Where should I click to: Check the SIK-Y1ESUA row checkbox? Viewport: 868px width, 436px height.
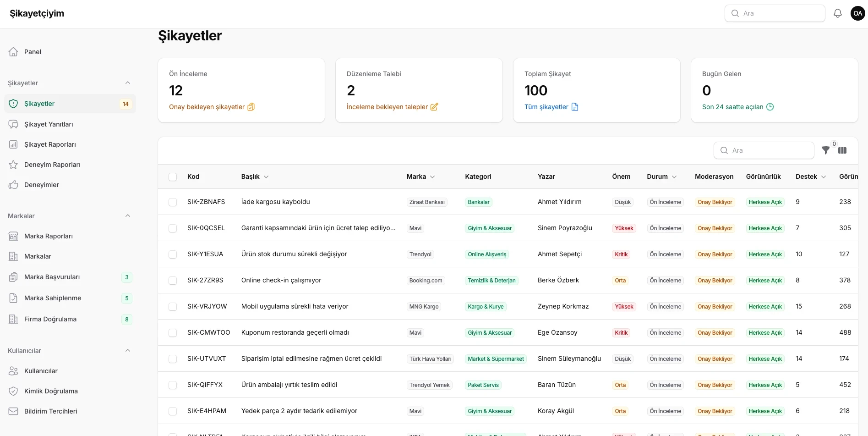173,254
